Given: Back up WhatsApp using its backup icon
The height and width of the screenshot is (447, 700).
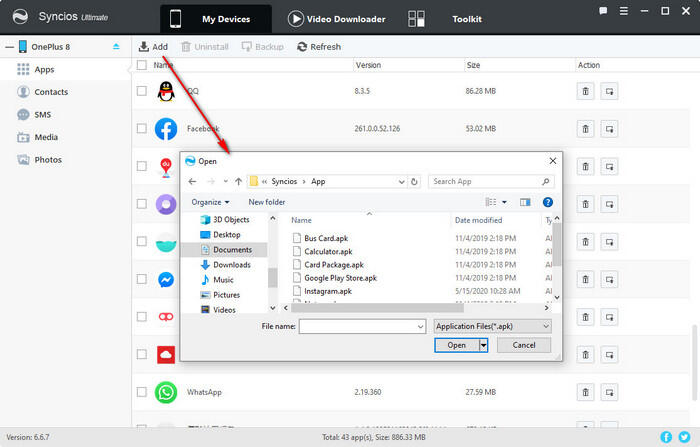Looking at the screenshot, I should [609, 393].
